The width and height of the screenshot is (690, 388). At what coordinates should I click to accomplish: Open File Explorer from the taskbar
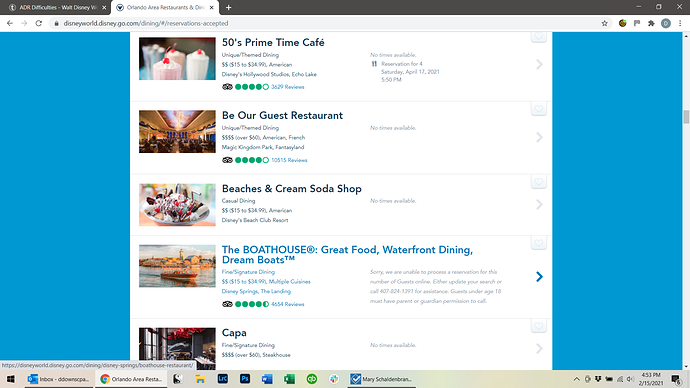pos(200,379)
